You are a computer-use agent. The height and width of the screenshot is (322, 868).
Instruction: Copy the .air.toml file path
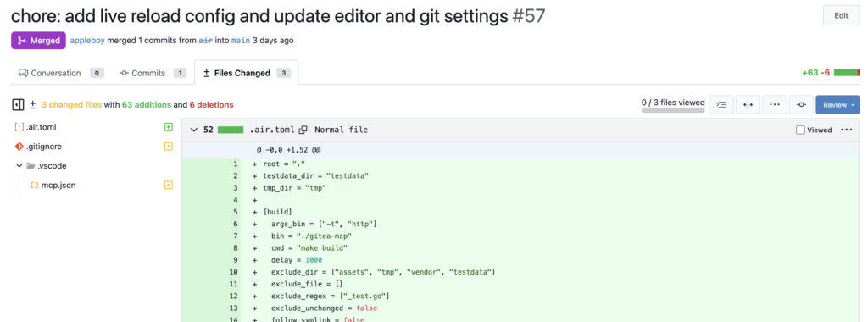(x=303, y=130)
